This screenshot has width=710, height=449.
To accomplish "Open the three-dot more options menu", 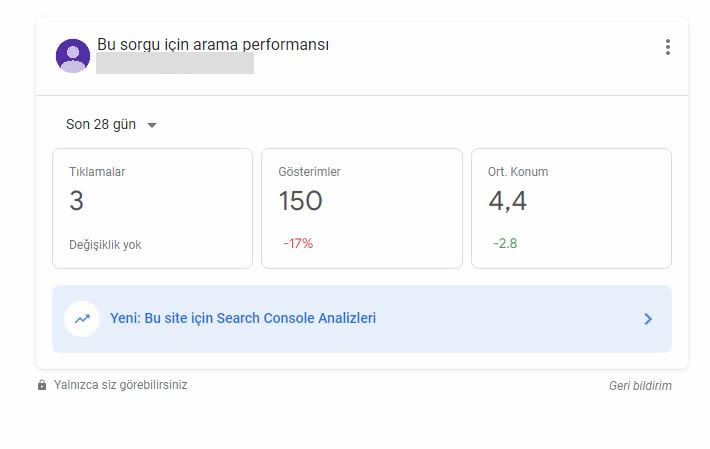I will point(668,47).
